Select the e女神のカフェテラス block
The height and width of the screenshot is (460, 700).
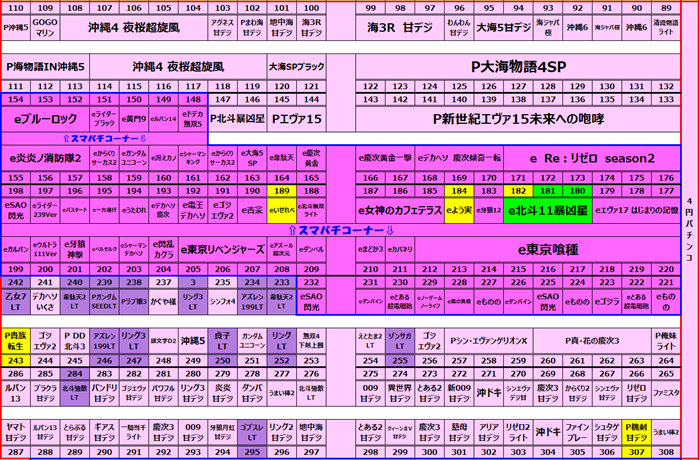[400, 210]
